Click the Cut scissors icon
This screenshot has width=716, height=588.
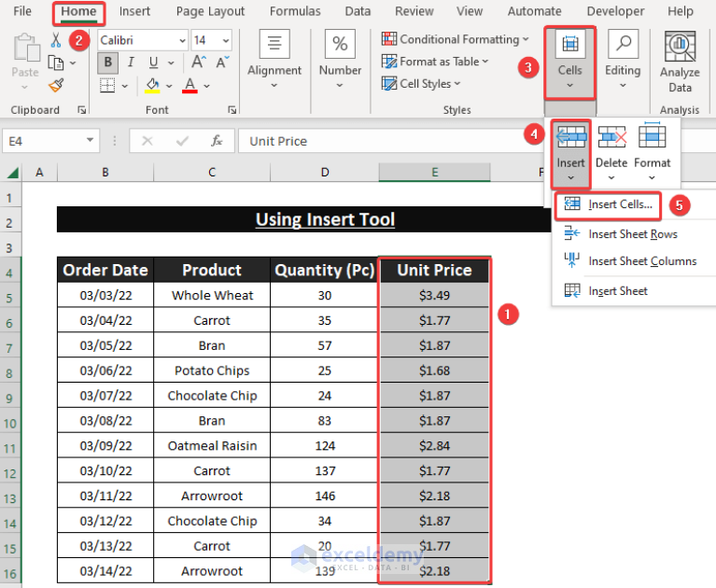point(56,40)
